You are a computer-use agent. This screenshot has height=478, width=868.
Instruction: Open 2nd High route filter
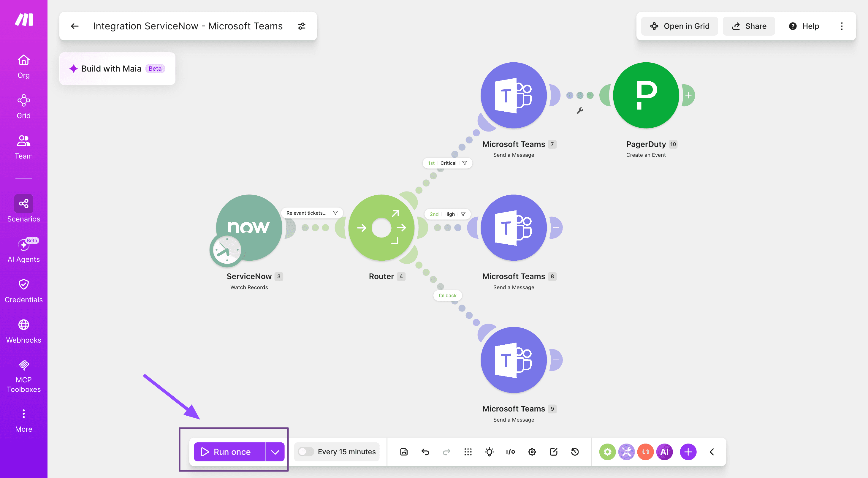[x=447, y=214]
